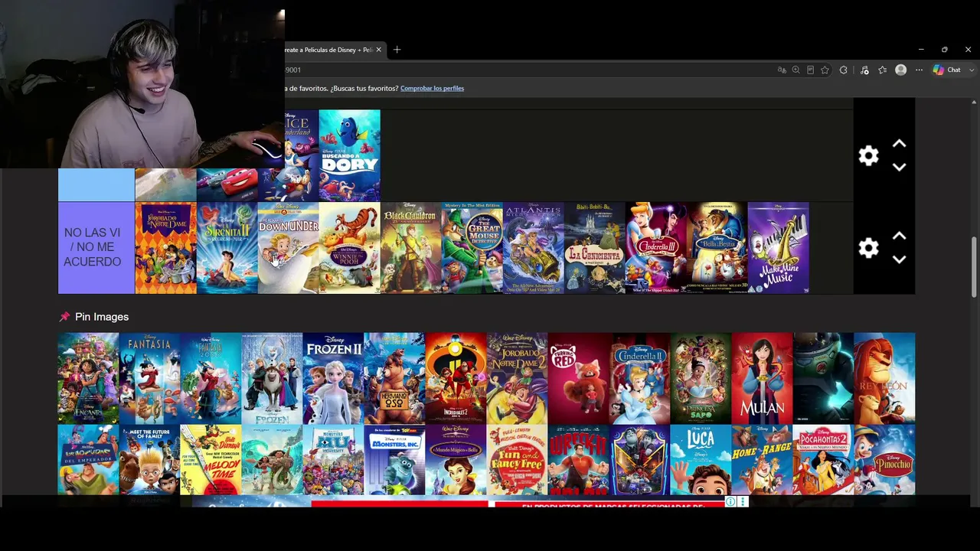This screenshot has width=980, height=551.
Task: Choose the Pinocchio poster
Action: point(884,460)
